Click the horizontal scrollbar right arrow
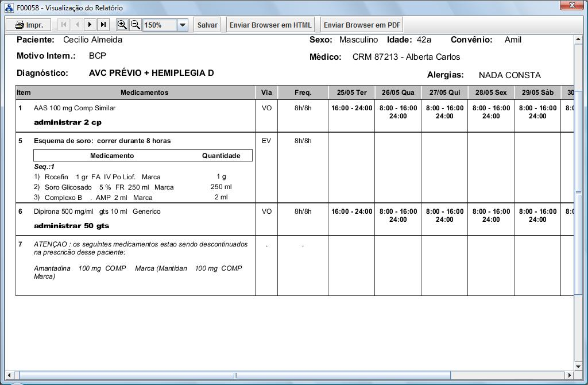The width and height of the screenshot is (588, 385). 570,375
